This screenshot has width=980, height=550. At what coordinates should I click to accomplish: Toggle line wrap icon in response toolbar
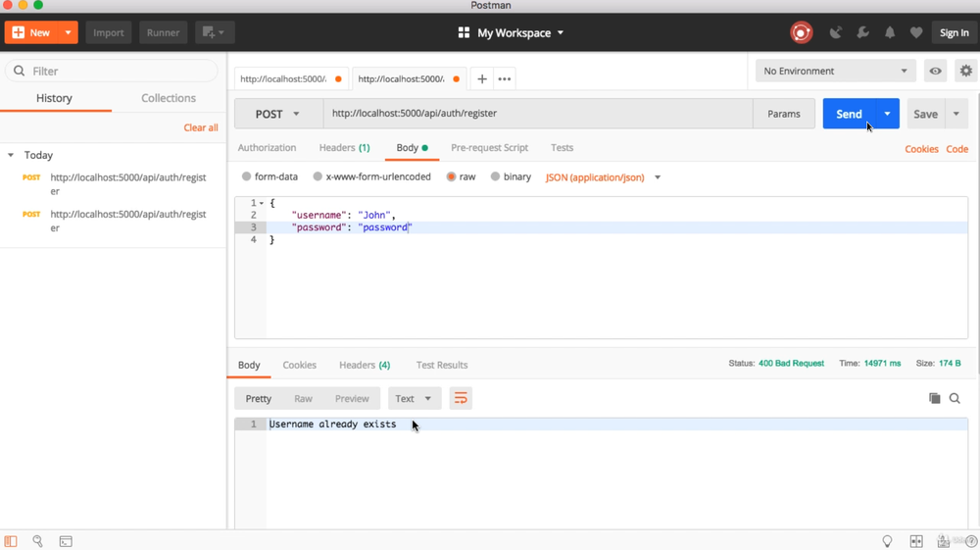coord(461,398)
